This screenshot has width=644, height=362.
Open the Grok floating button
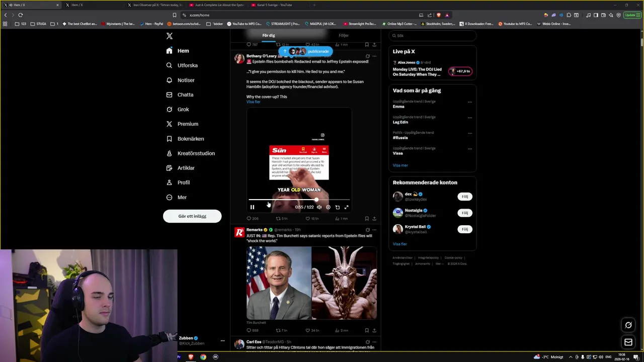(x=628, y=325)
